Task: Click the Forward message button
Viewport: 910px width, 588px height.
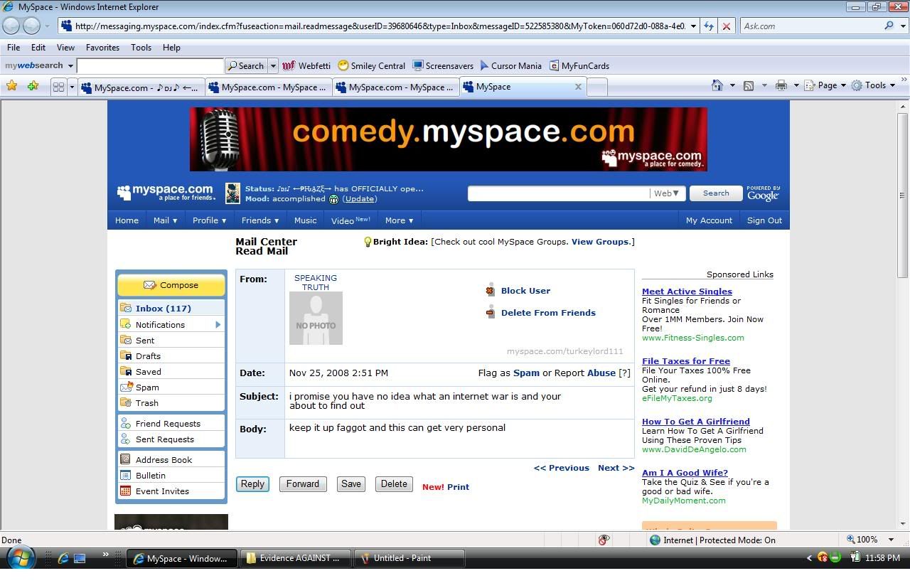Action: 303,484
